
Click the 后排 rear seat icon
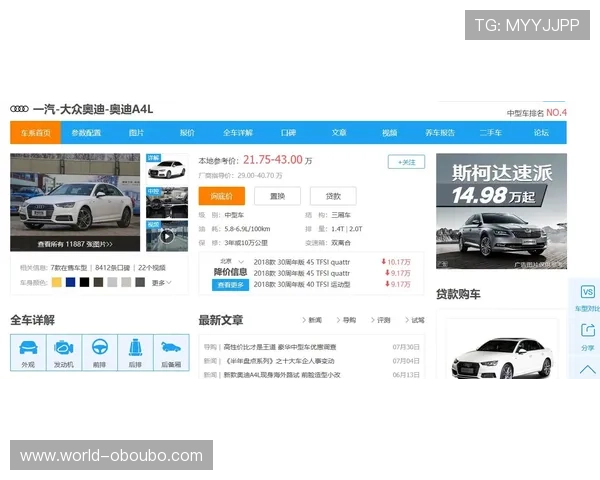pyautogui.click(x=135, y=352)
